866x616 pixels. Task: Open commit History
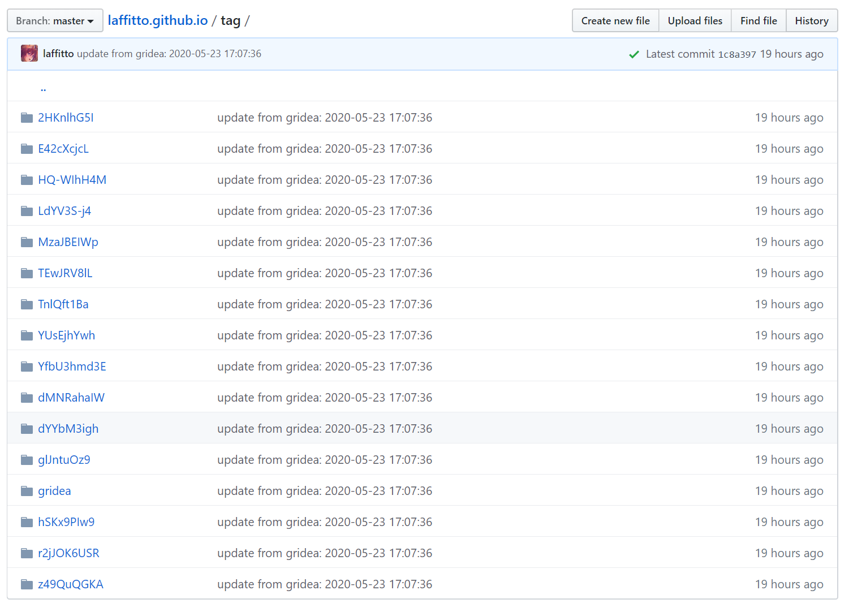click(812, 21)
